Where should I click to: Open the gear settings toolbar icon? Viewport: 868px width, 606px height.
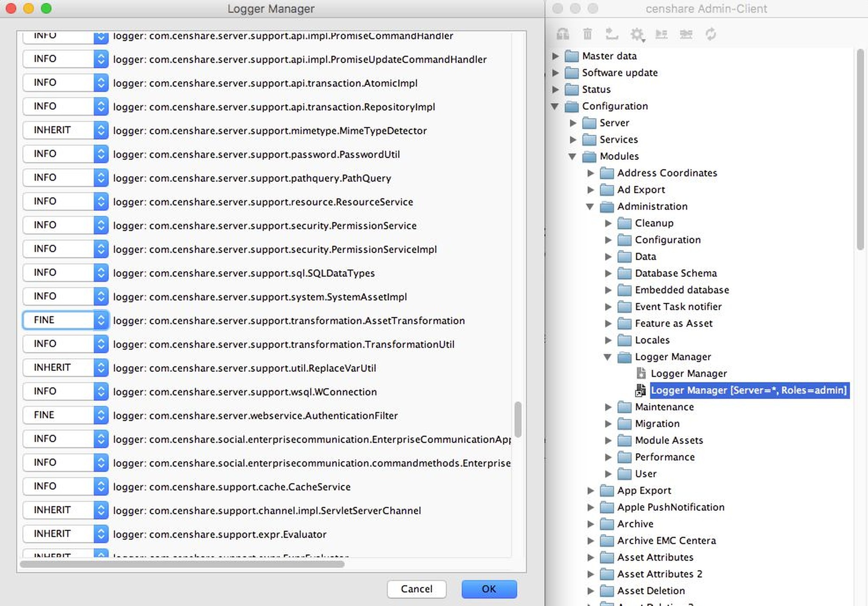pos(637,35)
